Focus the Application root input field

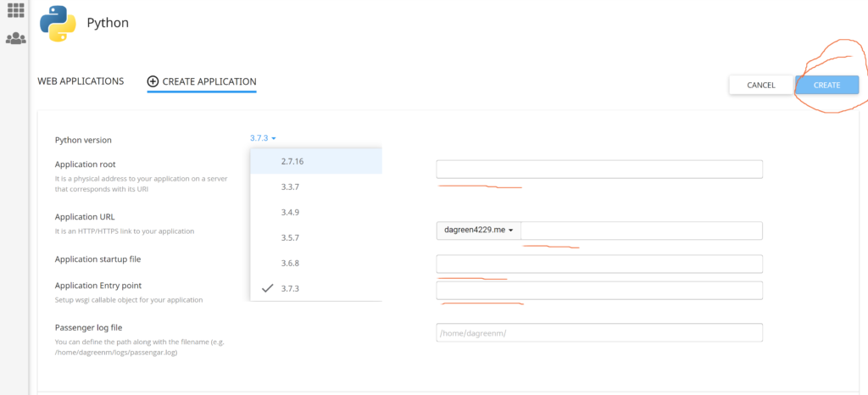tap(599, 170)
